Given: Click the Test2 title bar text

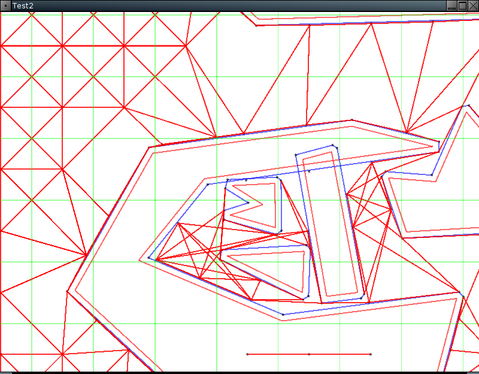Looking at the screenshot, I should pos(23,6).
